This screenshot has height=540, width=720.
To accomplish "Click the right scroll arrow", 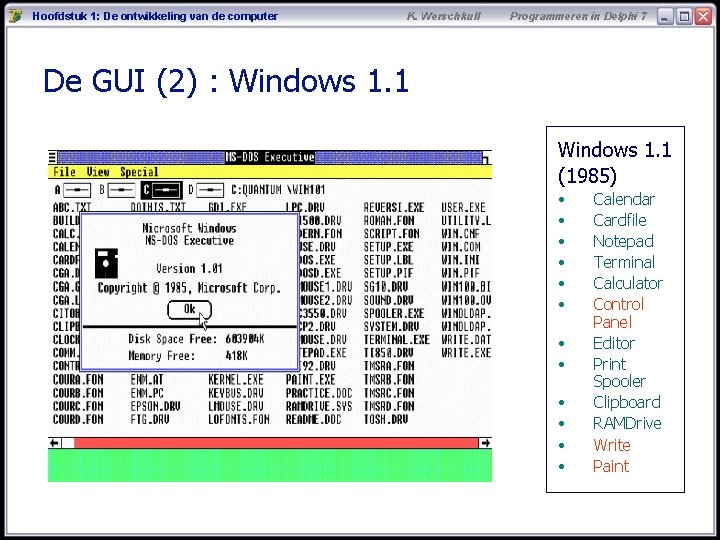I will 485,443.
